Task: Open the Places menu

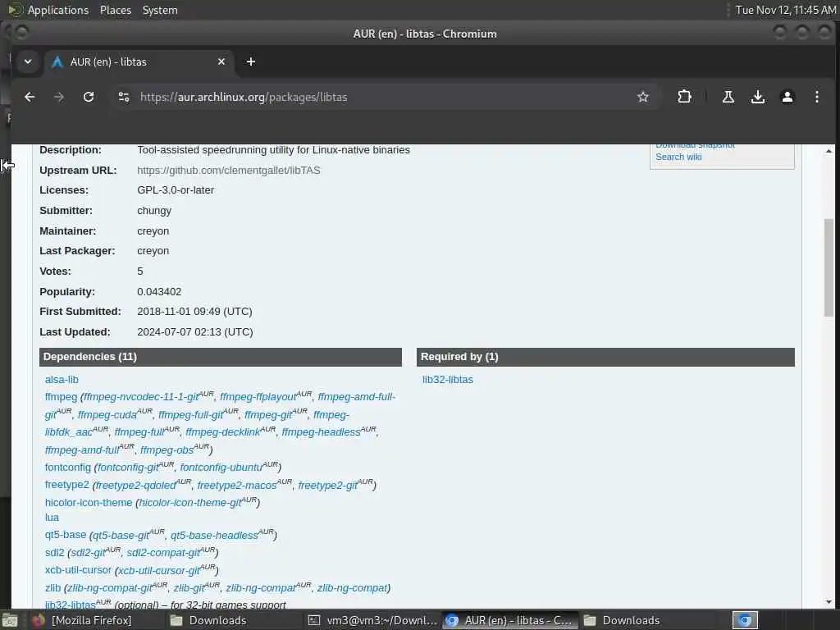Action: tap(115, 10)
